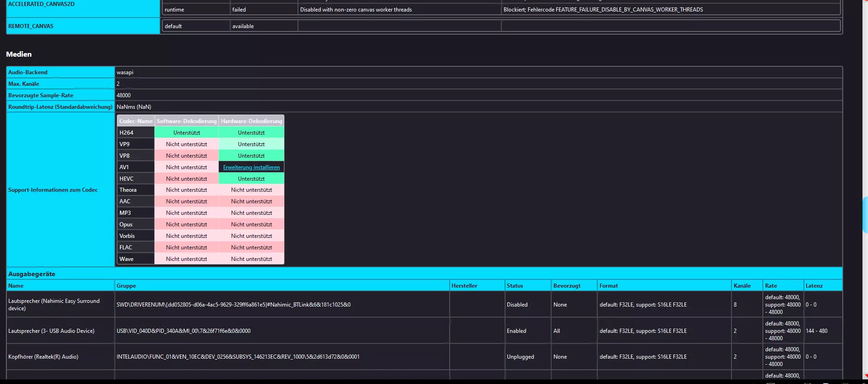Click the 'Status' column header in Ausgabegeräte
This screenshot has width=868, height=384.
[515, 286]
